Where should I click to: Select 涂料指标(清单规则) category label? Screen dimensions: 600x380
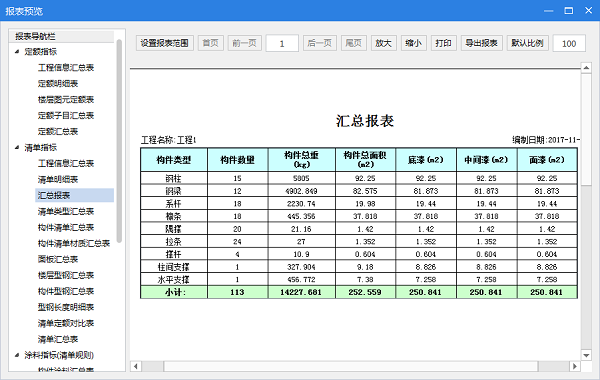click(x=59, y=355)
